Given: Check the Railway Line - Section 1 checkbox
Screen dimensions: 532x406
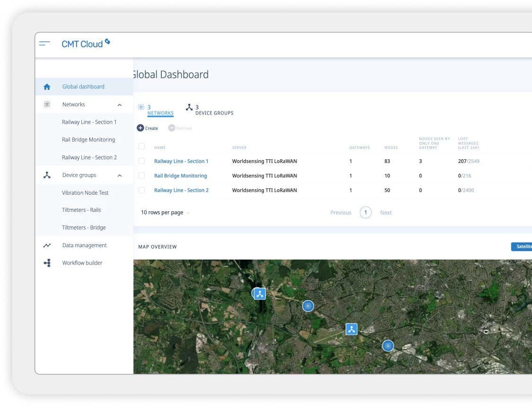Looking at the screenshot, I should [141, 161].
